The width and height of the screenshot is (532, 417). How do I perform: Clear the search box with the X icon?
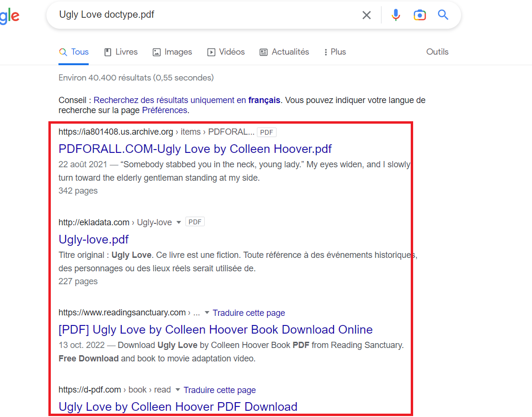(367, 15)
